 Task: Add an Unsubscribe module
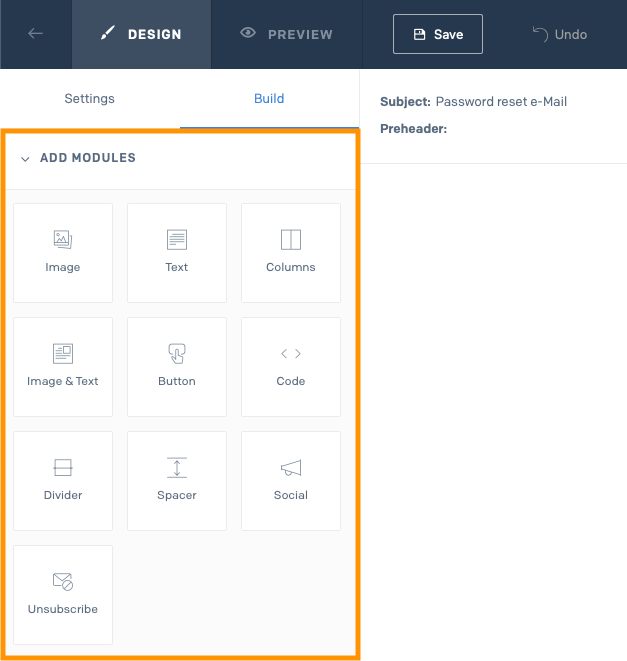[63, 594]
